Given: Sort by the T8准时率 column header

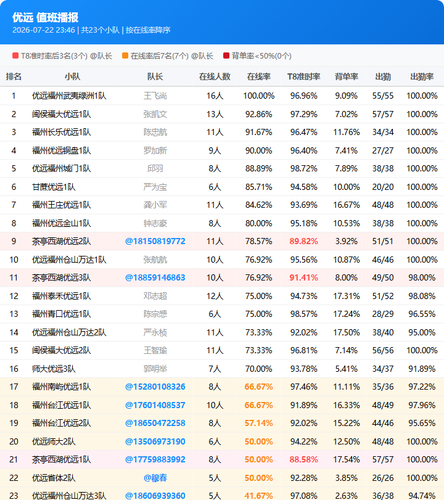Looking at the screenshot, I should (304, 77).
